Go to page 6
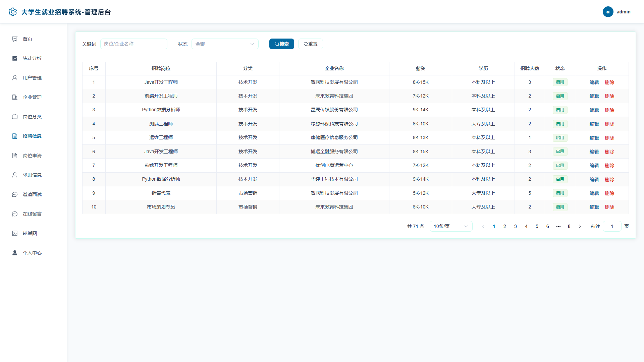This screenshot has width=644, height=362. click(x=548, y=226)
